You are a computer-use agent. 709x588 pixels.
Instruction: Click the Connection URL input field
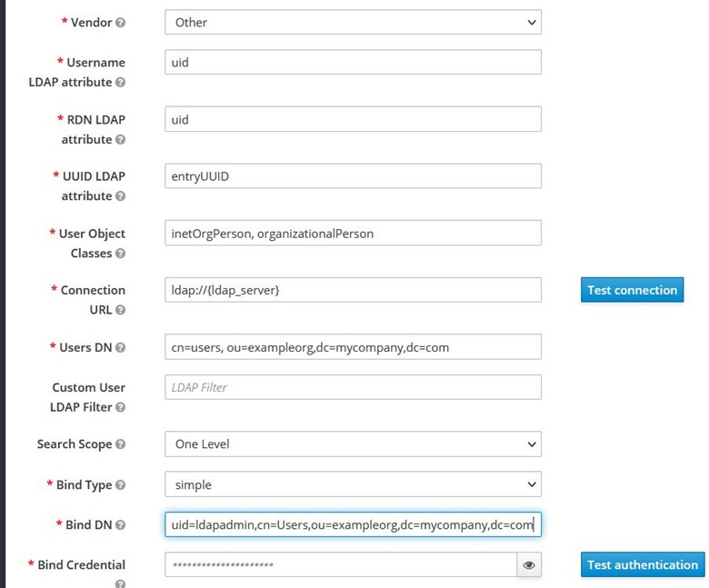[354, 290]
